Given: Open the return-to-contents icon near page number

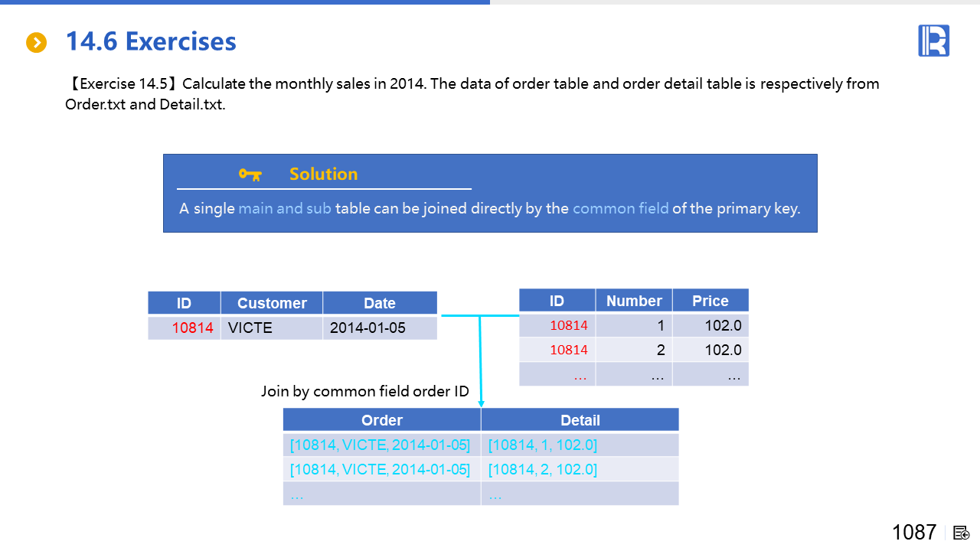Looking at the screenshot, I should click(x=962, y=533).
